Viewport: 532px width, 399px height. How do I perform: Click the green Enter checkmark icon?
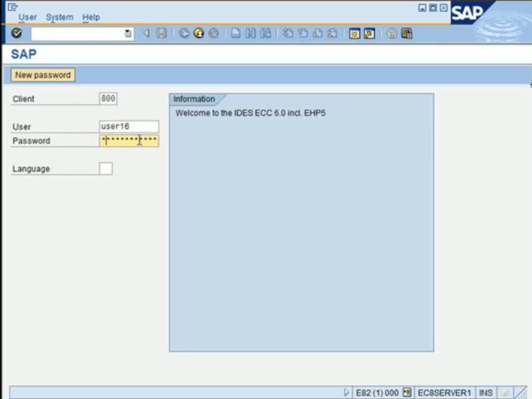(x=17, y=33)
